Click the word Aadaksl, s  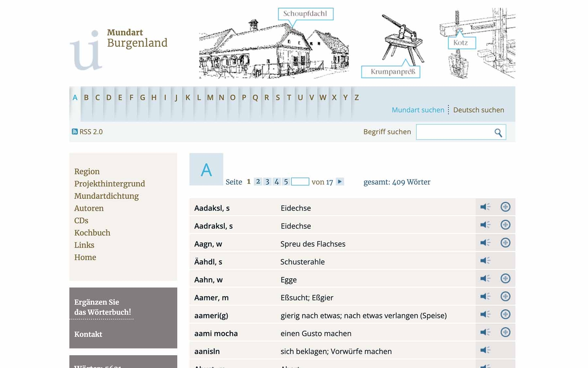tap(212, 208)
